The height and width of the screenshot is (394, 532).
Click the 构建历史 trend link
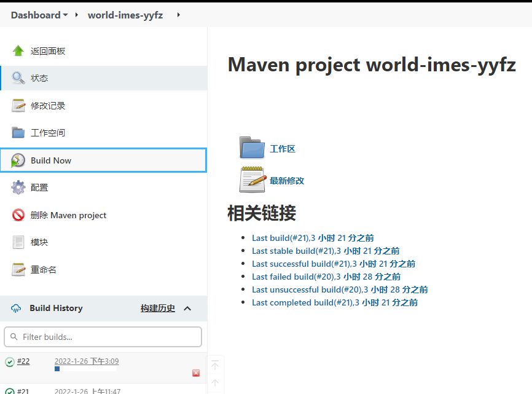click(158, 308)
